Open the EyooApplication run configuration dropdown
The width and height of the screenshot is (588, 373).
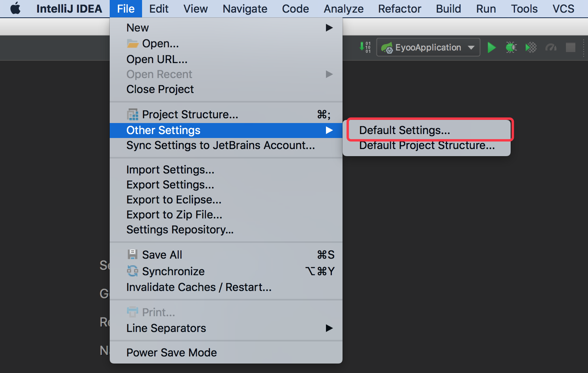point(428,48)
